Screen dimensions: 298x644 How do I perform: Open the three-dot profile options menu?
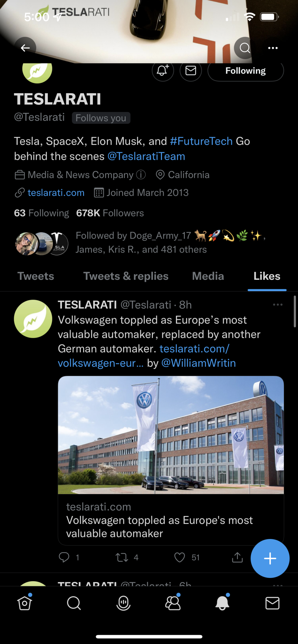(273, 48)
